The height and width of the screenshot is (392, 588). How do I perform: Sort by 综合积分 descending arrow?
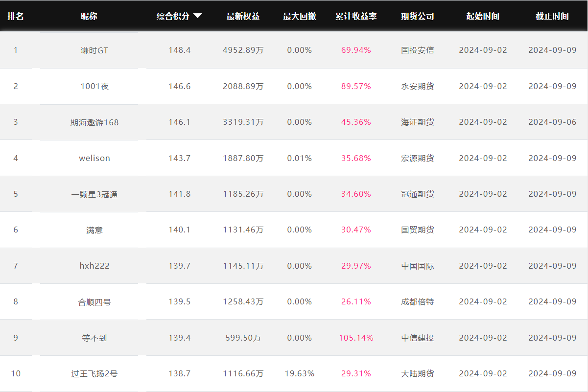coord(197,16)
